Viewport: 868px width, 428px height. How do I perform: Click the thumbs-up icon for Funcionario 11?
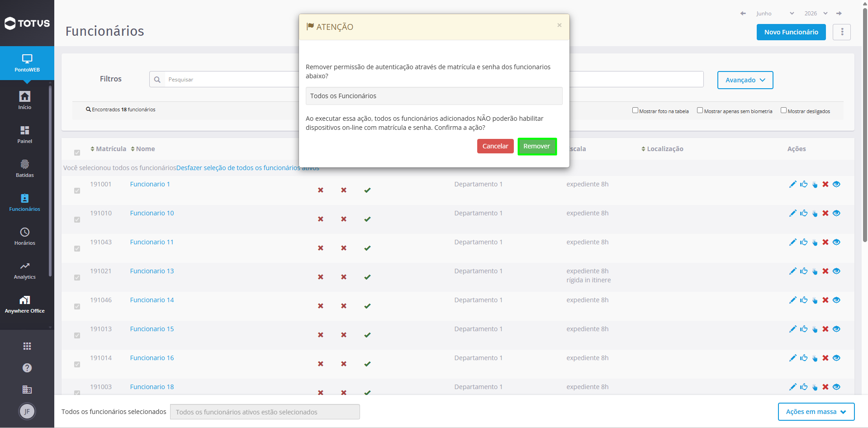coord(804,242)
